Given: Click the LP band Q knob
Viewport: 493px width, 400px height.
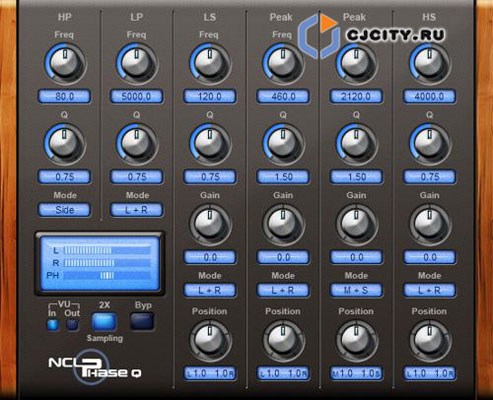Looking at the screenshot, I should [x=137, y=144].
